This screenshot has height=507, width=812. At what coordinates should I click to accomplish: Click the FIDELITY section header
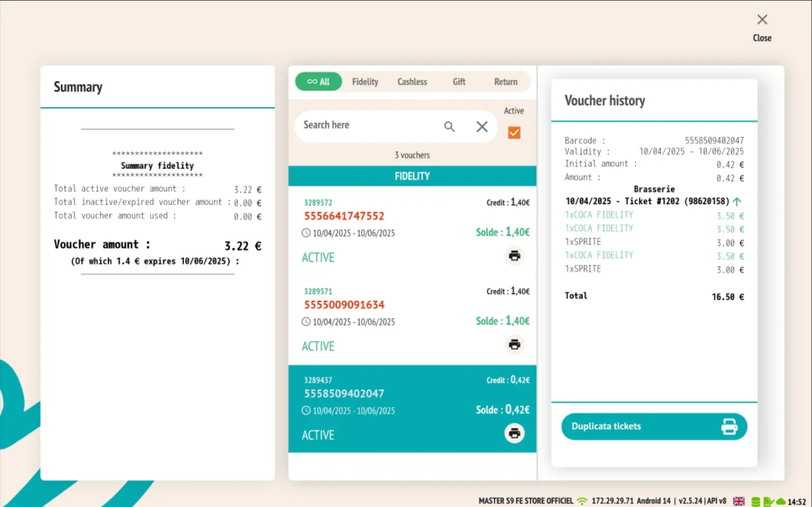pyautogui.click(x=412, y=176)
